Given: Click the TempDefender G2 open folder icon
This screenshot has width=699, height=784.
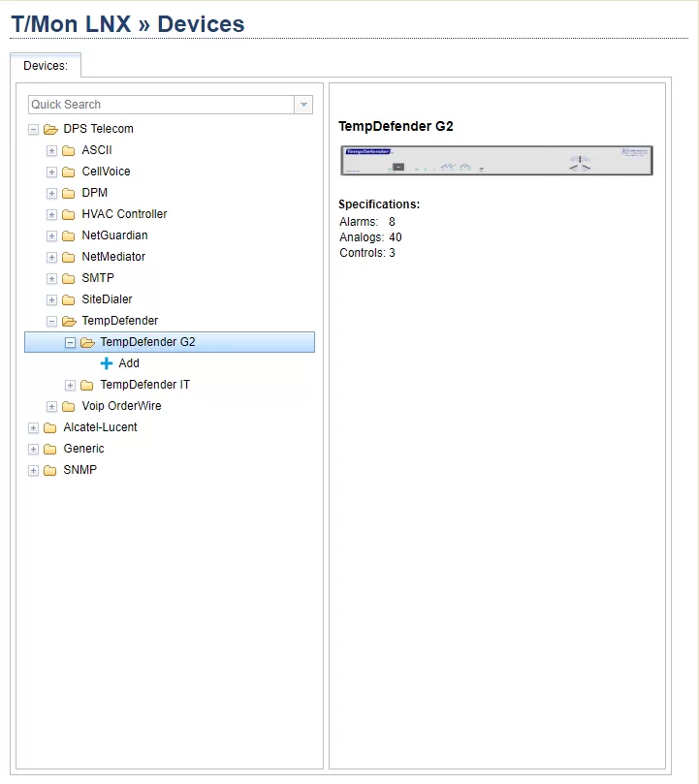Looking at the screenshot, I should click(87, 342).
